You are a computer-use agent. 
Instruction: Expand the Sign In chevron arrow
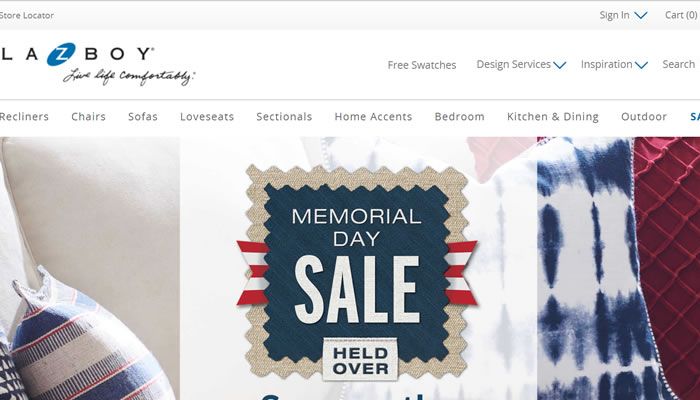coord(641,16)
